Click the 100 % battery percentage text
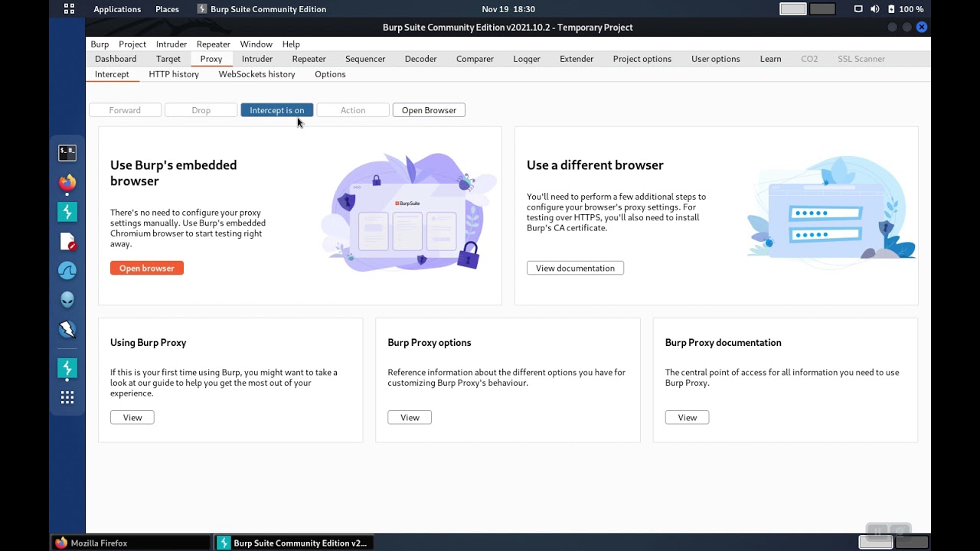 click(911, 9)
